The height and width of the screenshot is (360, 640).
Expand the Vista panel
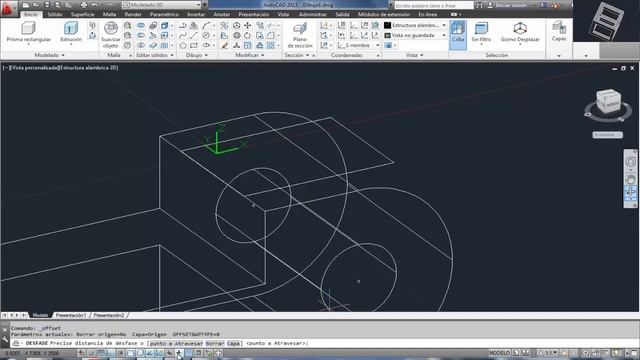(x=415, y=55)
